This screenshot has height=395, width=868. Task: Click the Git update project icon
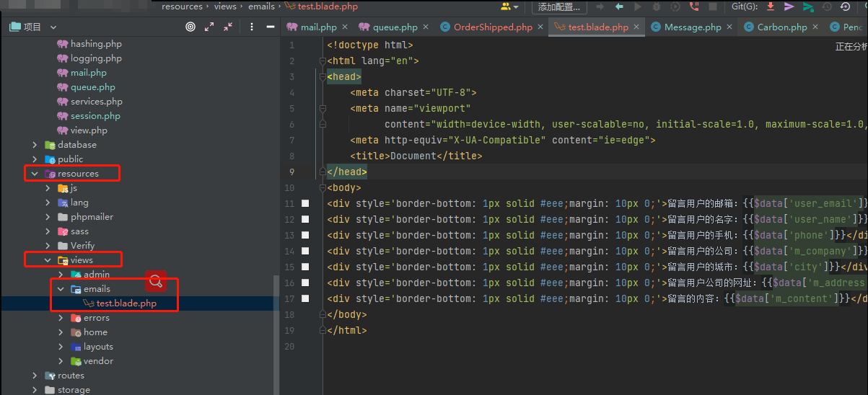click(771, 6)
